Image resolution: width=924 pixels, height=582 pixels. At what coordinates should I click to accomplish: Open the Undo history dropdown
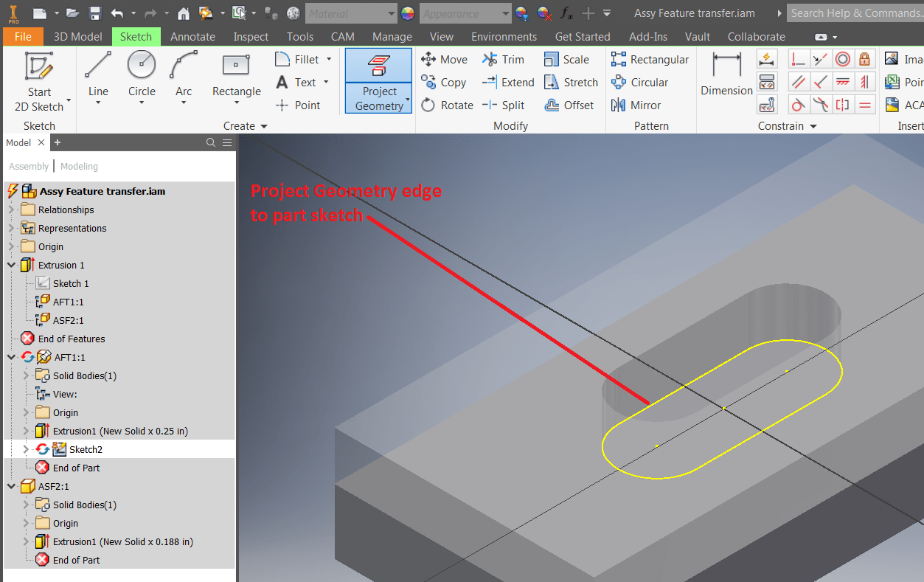point(133,13)
